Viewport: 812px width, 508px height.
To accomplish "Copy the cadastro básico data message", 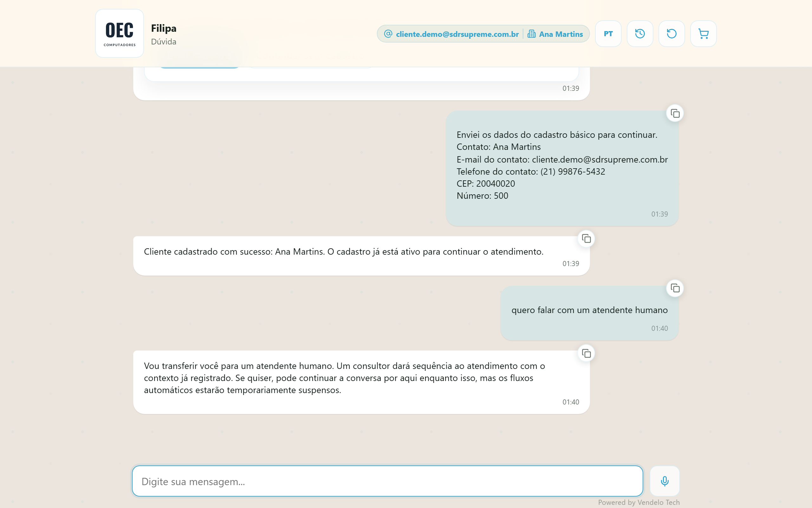I will (675, 114).
